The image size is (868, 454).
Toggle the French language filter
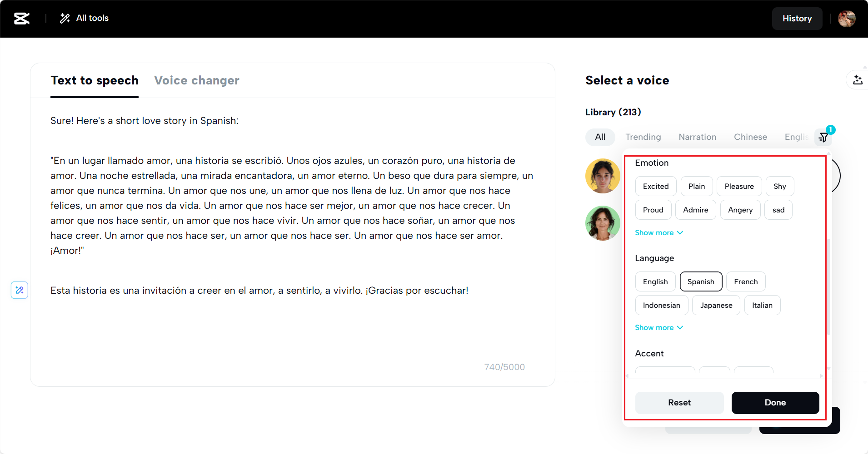(746, 281)
